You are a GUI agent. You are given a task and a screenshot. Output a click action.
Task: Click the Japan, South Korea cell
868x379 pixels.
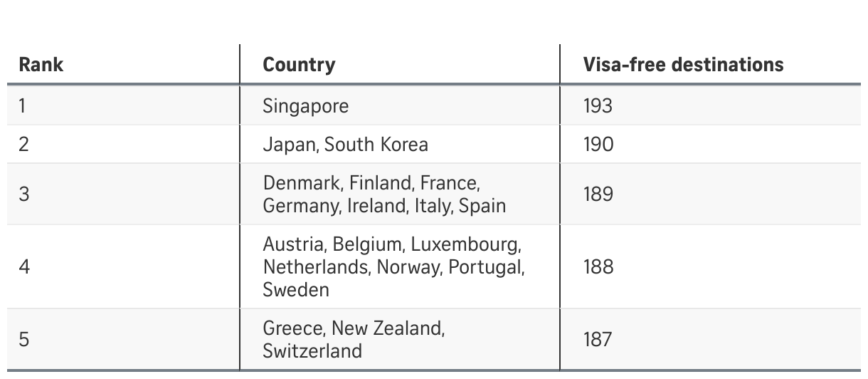(345, 145)
